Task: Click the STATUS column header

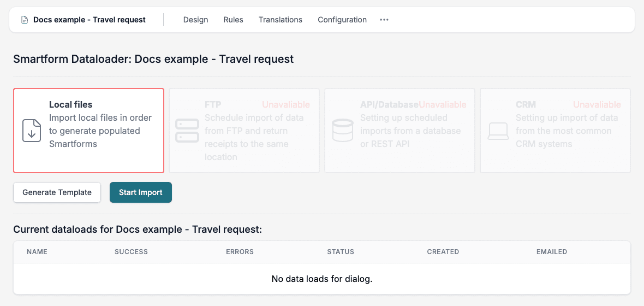Action: [341, 252]
